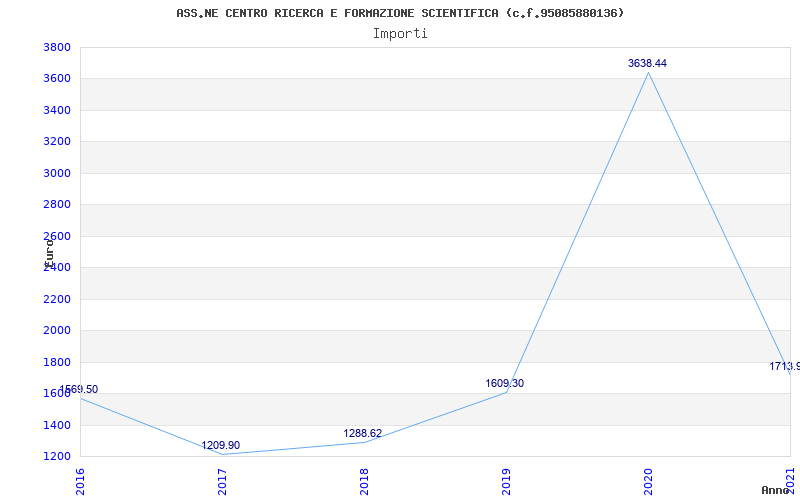The height and width of the screenshot is (500, 800).
Task: Select the 1569.50 data label
Action: tap(79, 389)
